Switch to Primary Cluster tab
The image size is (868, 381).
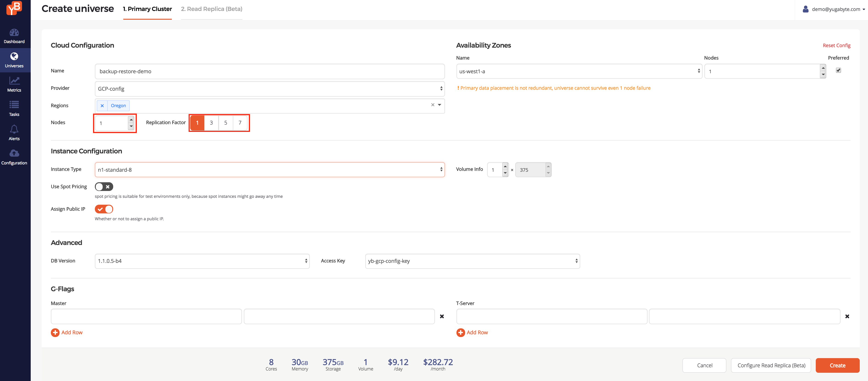(x=147, y=9)
